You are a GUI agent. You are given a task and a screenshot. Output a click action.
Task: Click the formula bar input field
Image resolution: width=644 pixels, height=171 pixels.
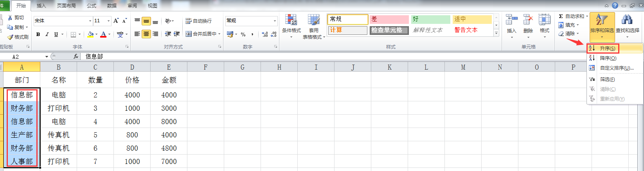[362, 57]
